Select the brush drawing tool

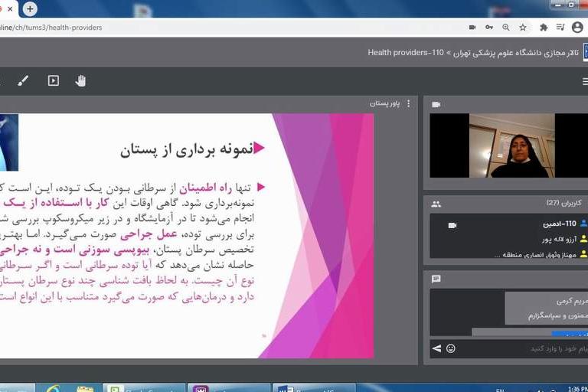point(23,80)
